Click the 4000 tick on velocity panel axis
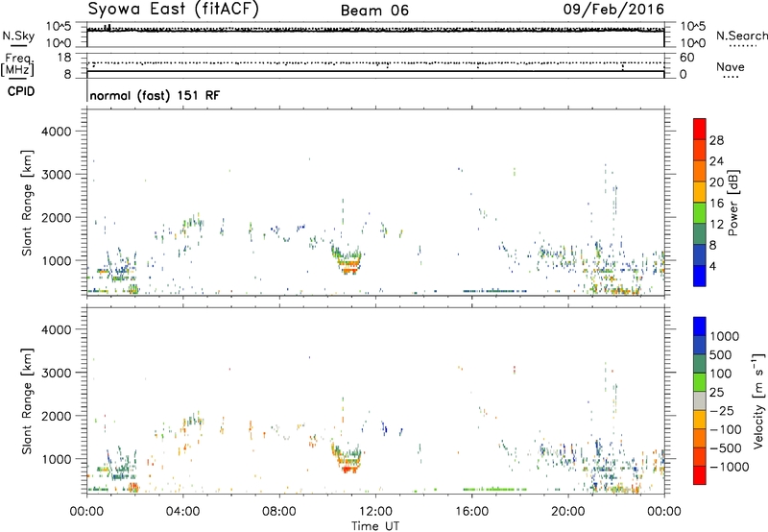 tap(57, 329)
